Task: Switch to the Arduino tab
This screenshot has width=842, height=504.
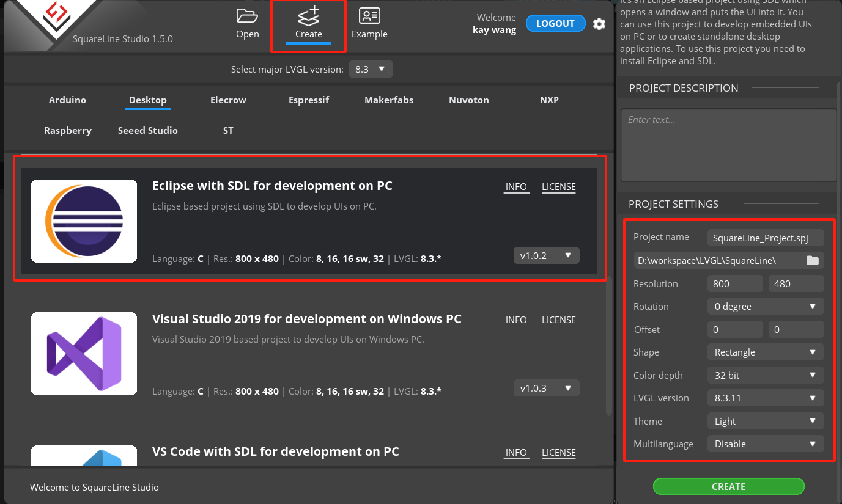Action: tap(67, 100)
